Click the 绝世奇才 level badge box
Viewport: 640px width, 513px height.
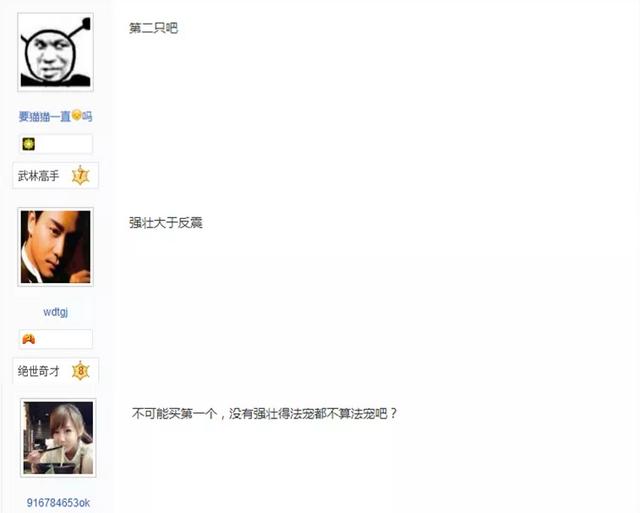point(56,371)
